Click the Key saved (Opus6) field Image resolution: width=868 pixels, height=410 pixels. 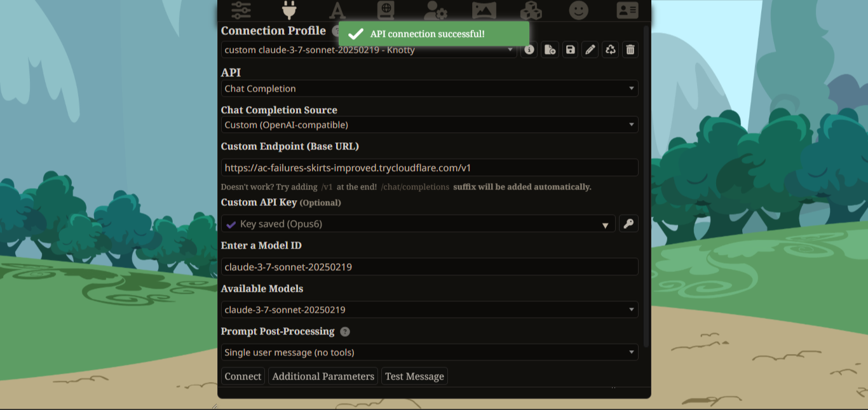(418, 224)
